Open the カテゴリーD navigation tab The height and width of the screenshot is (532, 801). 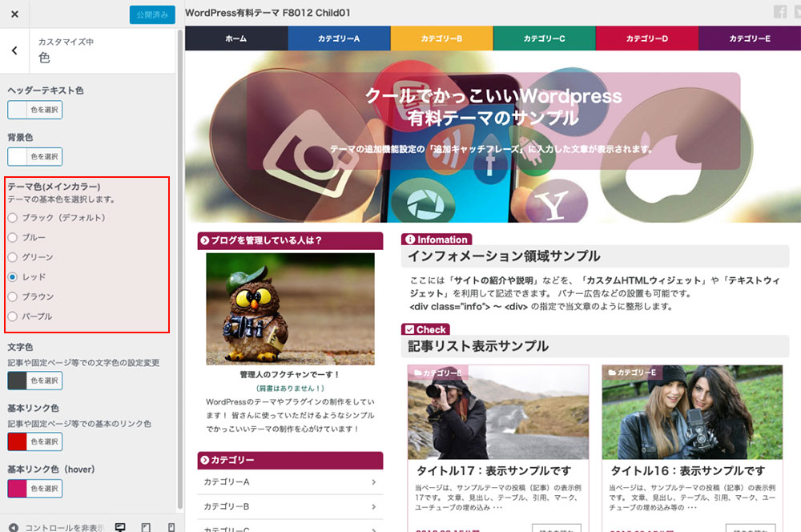pos(646,38)
